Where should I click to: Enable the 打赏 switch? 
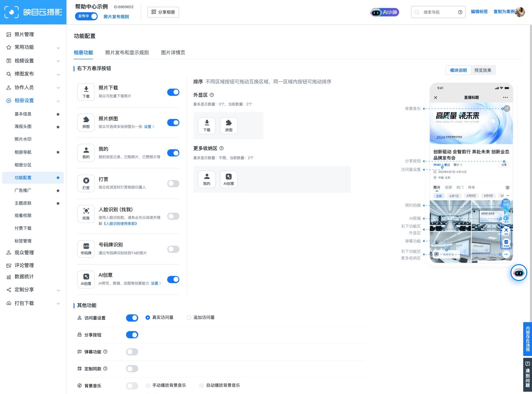[x=173, y=183]
